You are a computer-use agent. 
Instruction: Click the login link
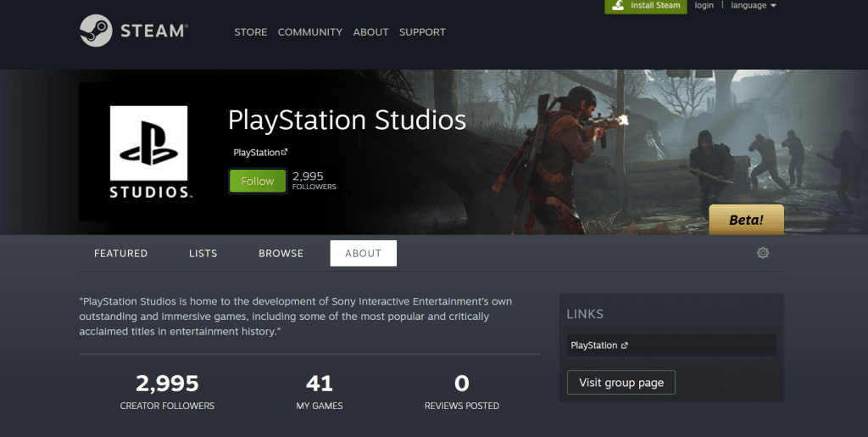pyautogui.click(x=704, y=6)
